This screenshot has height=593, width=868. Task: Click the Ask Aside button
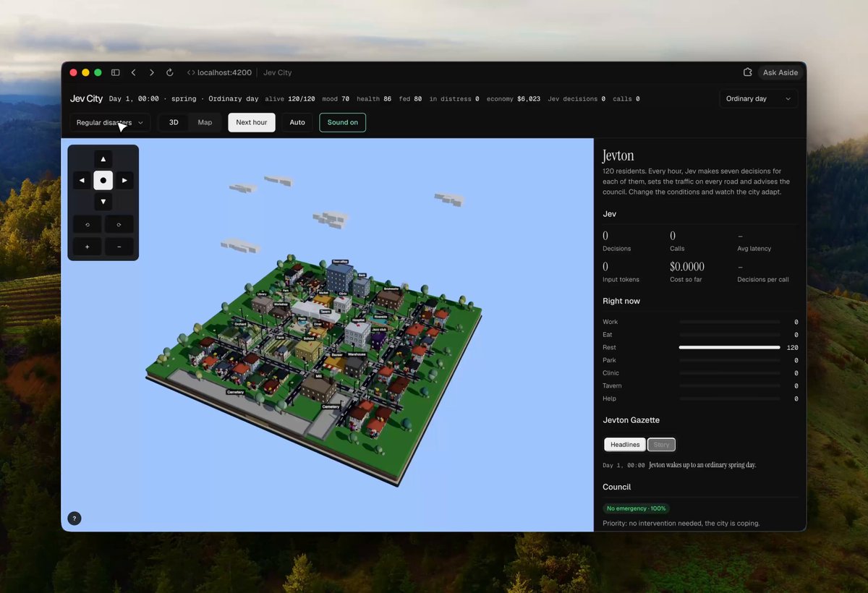point(780,72)
